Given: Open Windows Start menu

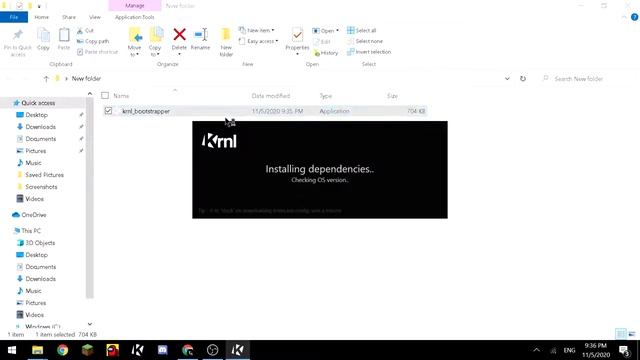Looking at the screenshot, I should [12, 350].
